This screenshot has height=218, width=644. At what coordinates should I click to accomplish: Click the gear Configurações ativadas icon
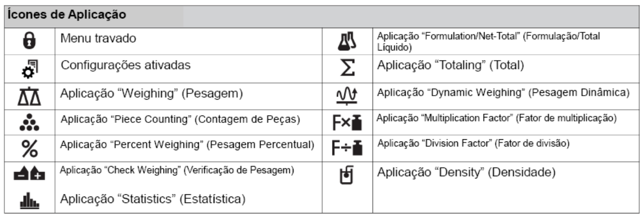[x=30, y=66]
